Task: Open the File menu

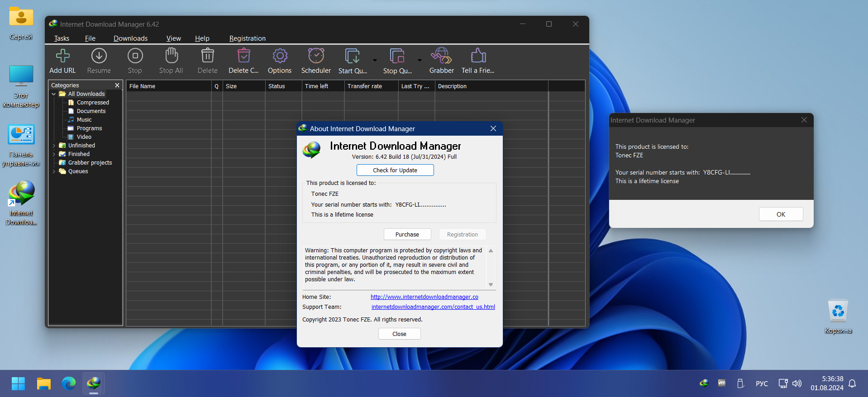Action: click(x=90, y=38)
